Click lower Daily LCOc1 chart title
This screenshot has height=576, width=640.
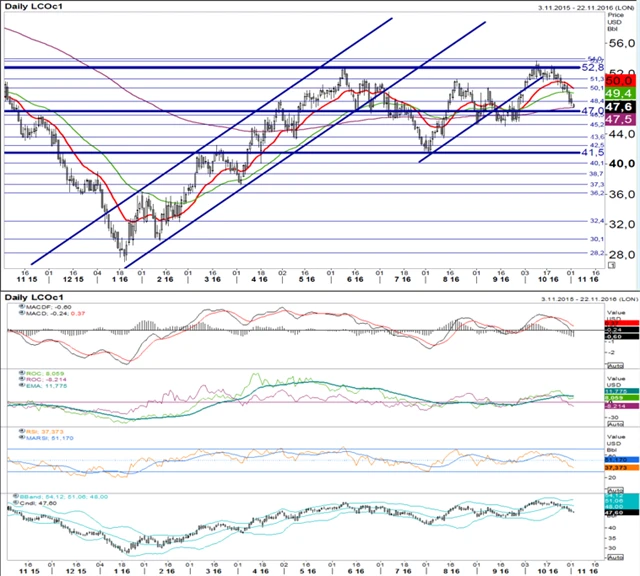[34, 297]
